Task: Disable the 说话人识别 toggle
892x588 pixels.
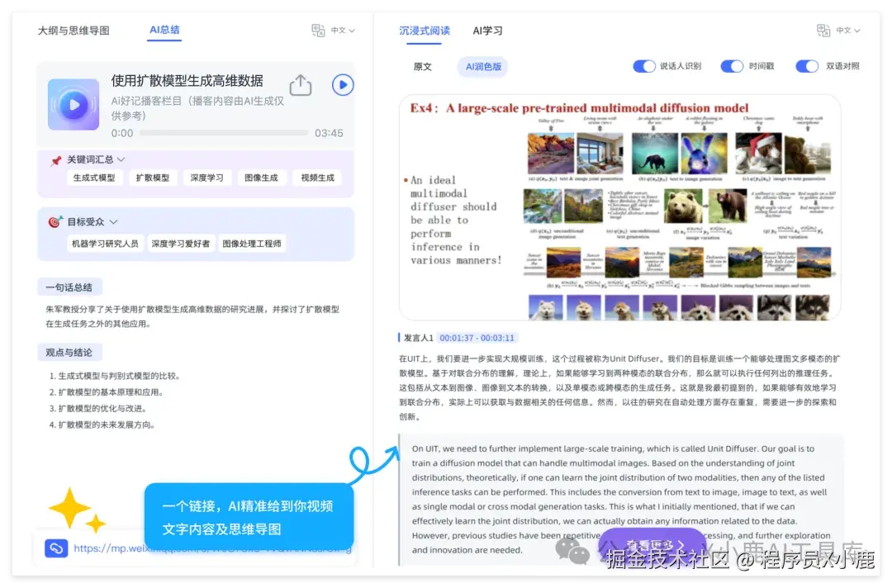Action: (x=644, y=66)
